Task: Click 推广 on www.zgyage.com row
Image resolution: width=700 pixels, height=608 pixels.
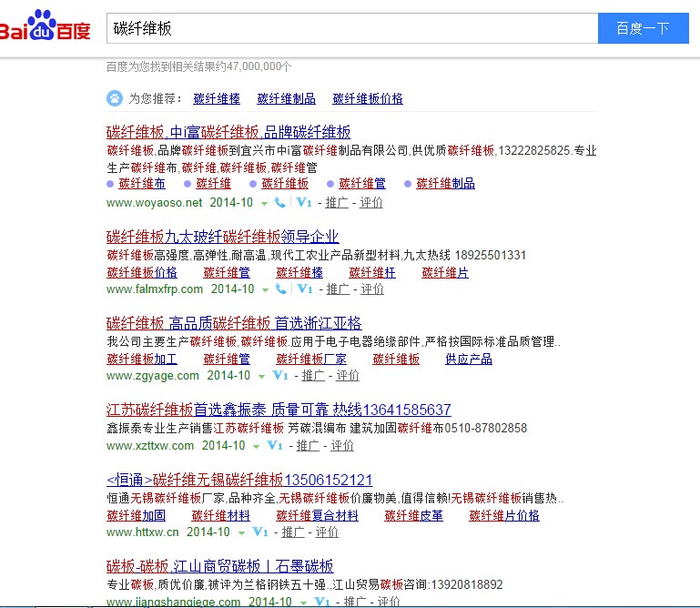Action: 313,375
